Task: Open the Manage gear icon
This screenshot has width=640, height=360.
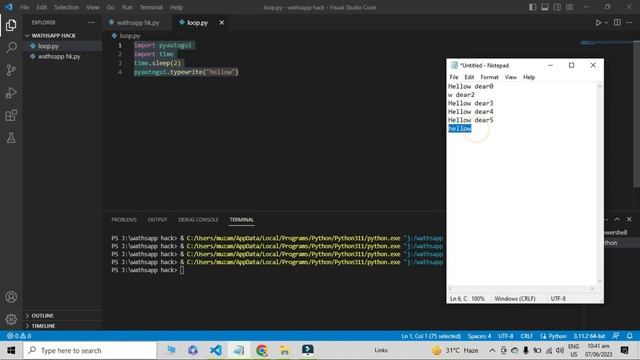Action: [11, 319]
